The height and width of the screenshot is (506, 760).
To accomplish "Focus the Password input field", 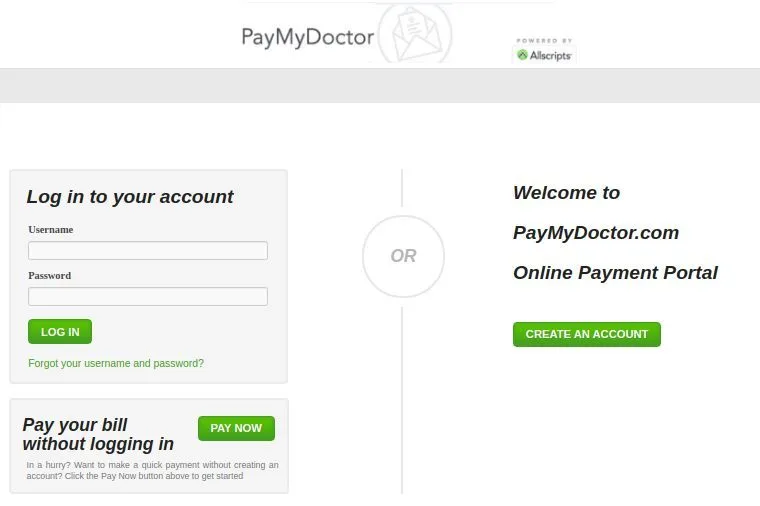I will click(x=148, y=296).
